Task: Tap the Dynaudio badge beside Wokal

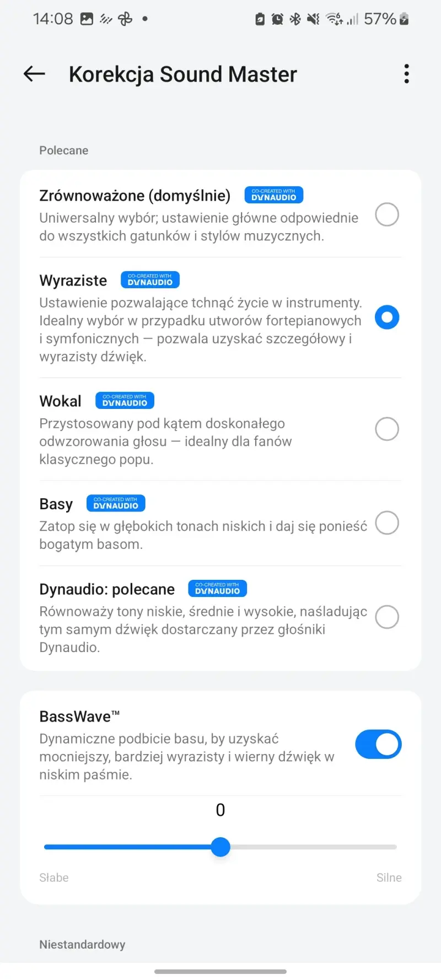Action: (125, 401)
